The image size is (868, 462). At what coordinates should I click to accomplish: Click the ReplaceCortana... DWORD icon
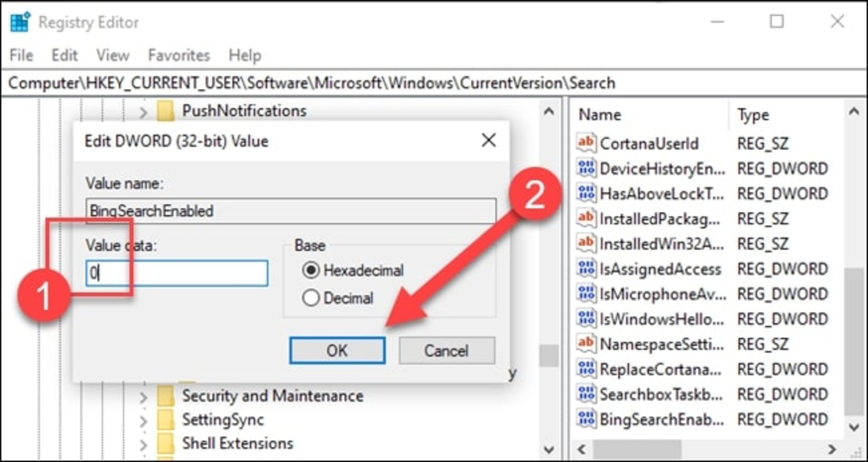click(x=586, y=369)
